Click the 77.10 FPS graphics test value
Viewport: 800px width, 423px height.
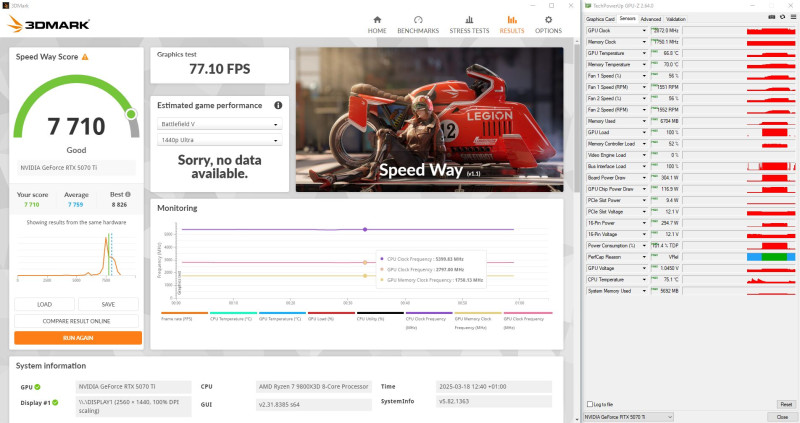pos(219,69)
